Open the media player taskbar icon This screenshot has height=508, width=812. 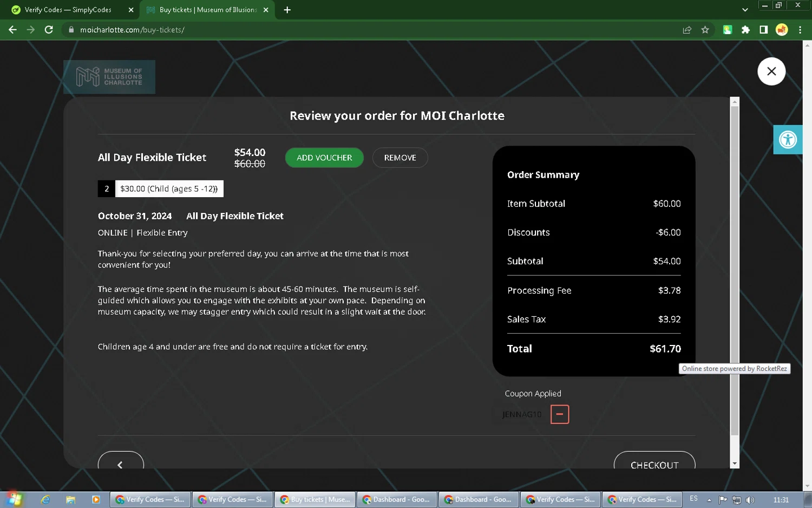pyautogui.click(x=96, y=499)
